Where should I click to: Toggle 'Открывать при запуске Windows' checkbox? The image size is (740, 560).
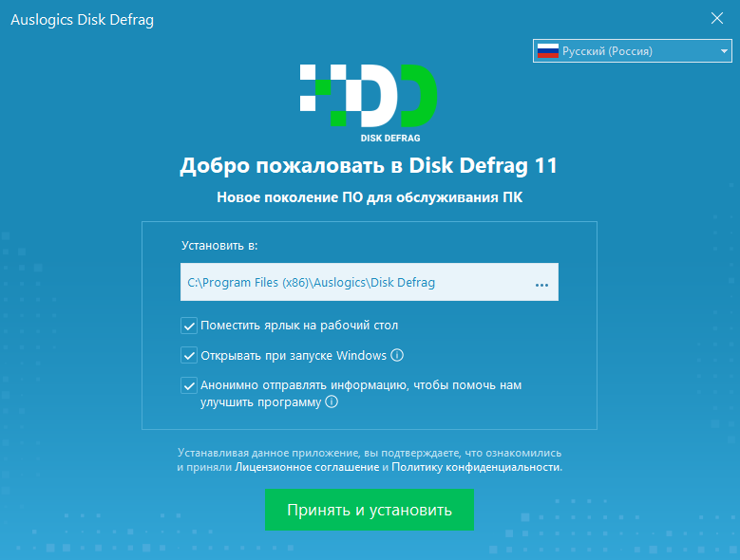click(x=189, y=355)
